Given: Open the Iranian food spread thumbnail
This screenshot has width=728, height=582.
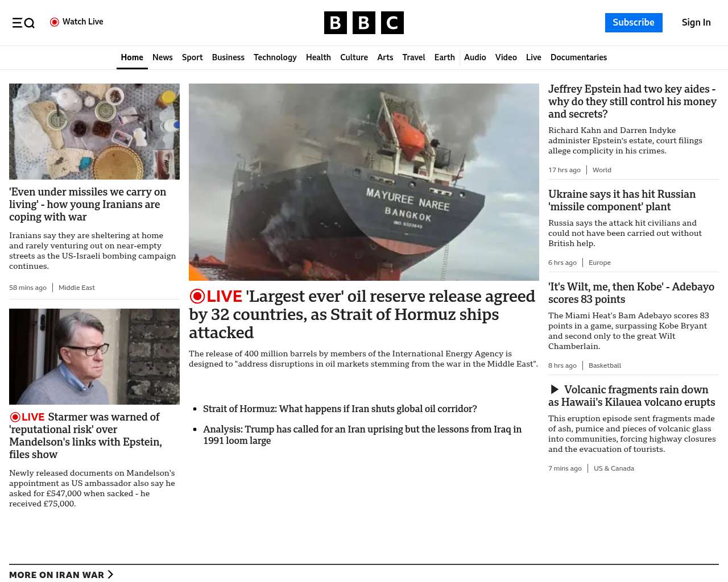Looking at the screenshot, I should [x=94, y=131].
